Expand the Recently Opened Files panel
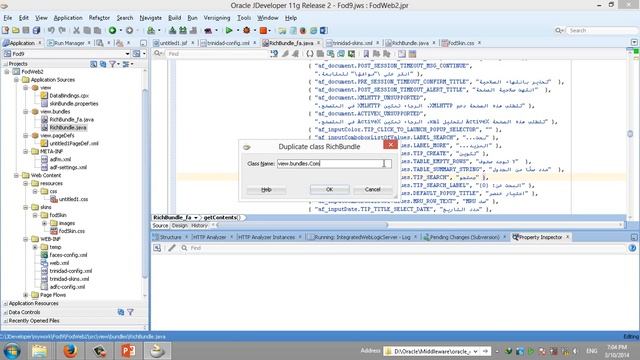640x360 pixels. coord(5,321)
